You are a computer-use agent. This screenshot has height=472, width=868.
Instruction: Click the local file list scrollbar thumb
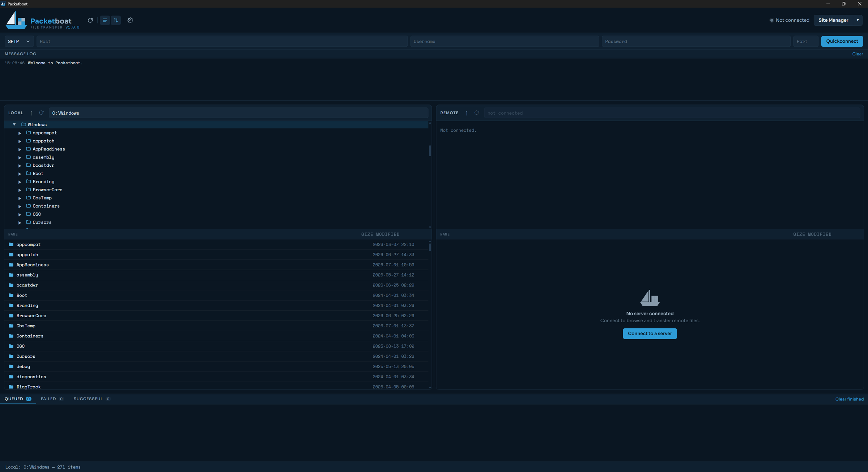(430, 247)
